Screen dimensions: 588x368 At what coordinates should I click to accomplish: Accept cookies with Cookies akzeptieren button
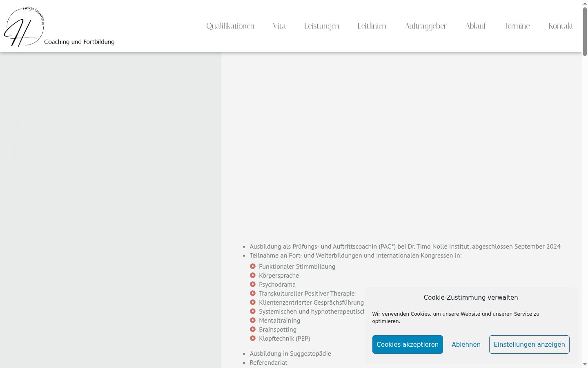(408, 344)
